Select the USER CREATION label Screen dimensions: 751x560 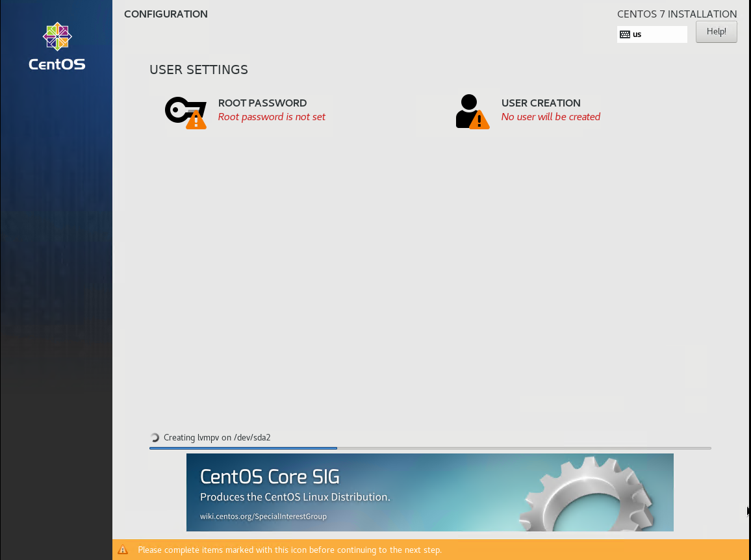tap(541, 103)
